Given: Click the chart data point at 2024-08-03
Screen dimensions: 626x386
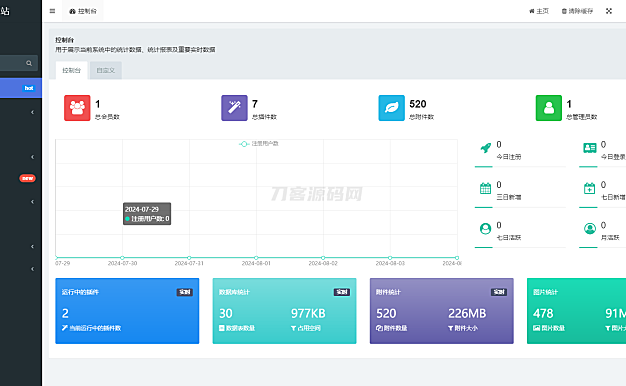Looking at the screenshot, I should [x=390, y=258].
